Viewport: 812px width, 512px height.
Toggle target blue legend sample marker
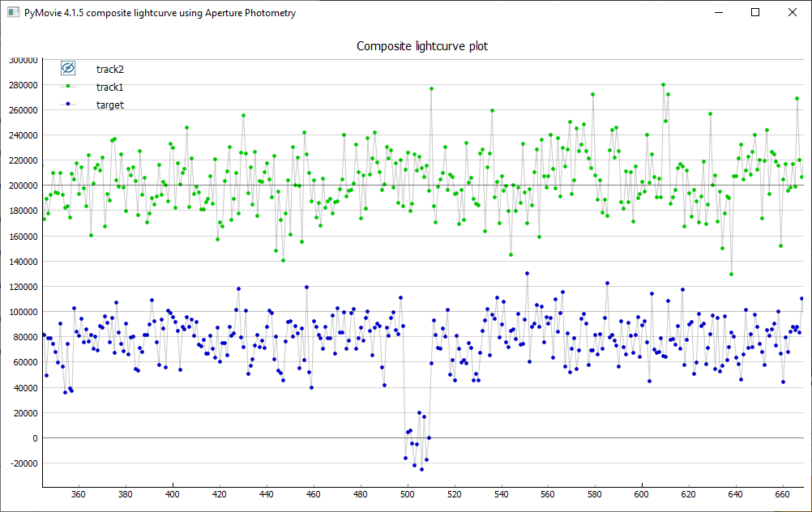(x=68, y=105)
